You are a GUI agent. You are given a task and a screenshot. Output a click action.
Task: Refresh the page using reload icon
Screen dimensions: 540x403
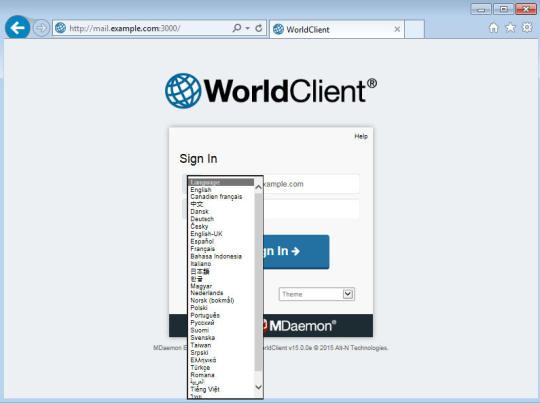(259, 28)
